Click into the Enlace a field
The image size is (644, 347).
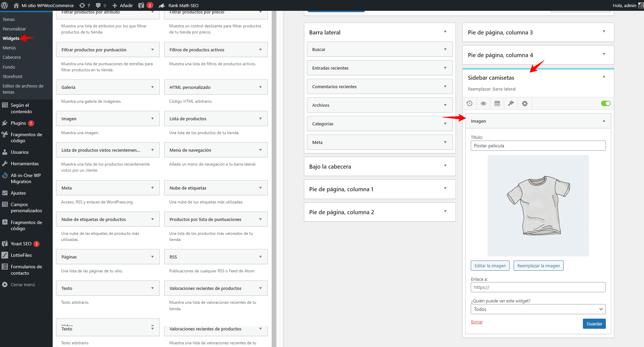538,287
